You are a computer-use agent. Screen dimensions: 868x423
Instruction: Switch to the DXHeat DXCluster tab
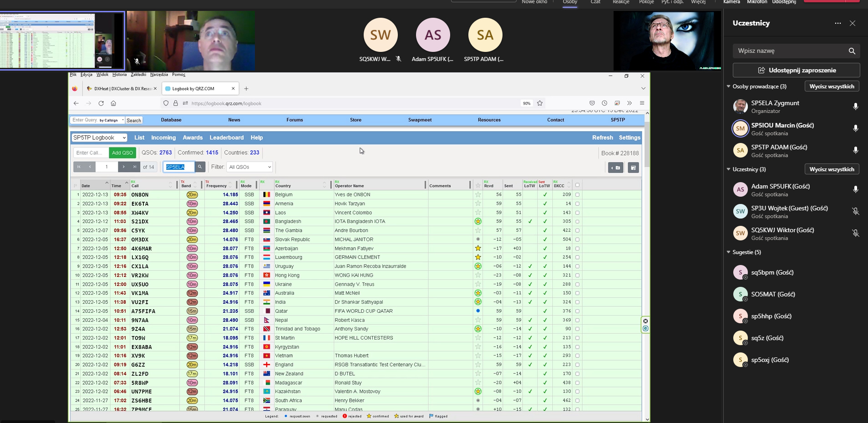121,89
